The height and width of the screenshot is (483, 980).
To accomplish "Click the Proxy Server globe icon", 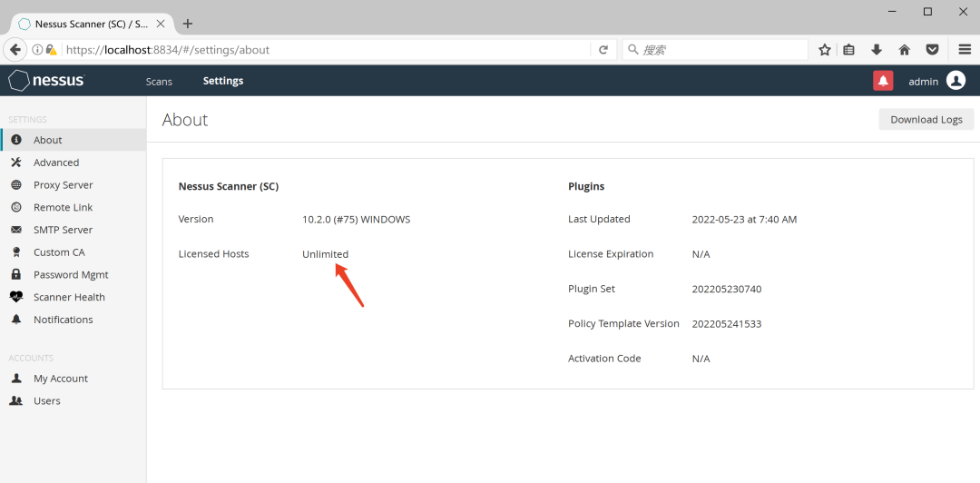I will click(16, 185).
